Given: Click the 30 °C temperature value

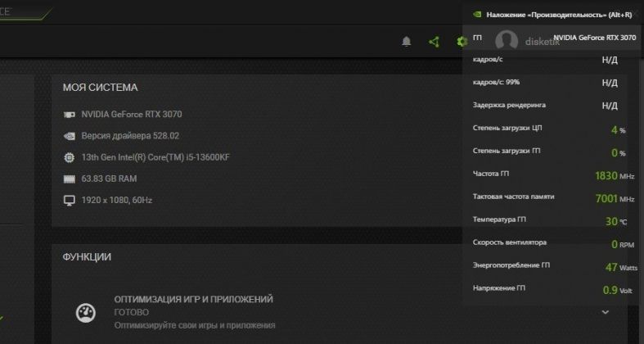Looking at the screenshot, I should pyautogui.click(x=616, y=221).
